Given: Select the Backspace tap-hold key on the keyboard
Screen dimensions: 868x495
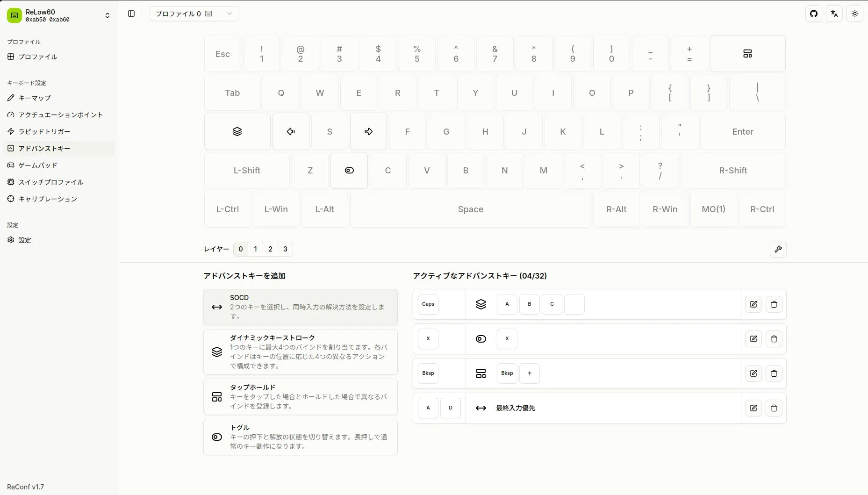Looking at the screenshot, I should click(x=747, y=54).
